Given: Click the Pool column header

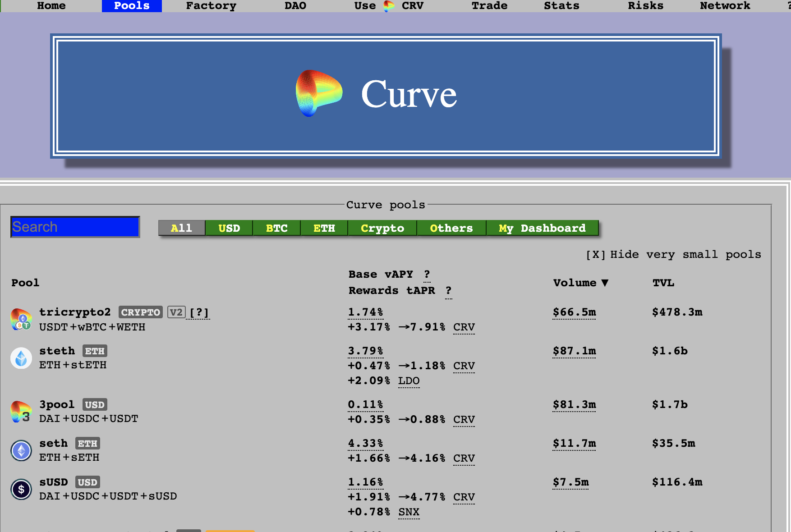Looking at the screenshot, I should 25,283.
